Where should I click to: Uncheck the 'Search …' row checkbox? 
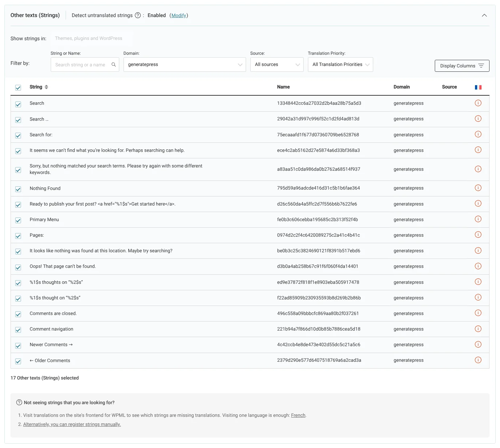pyautogui.click(x=18, y=120)
